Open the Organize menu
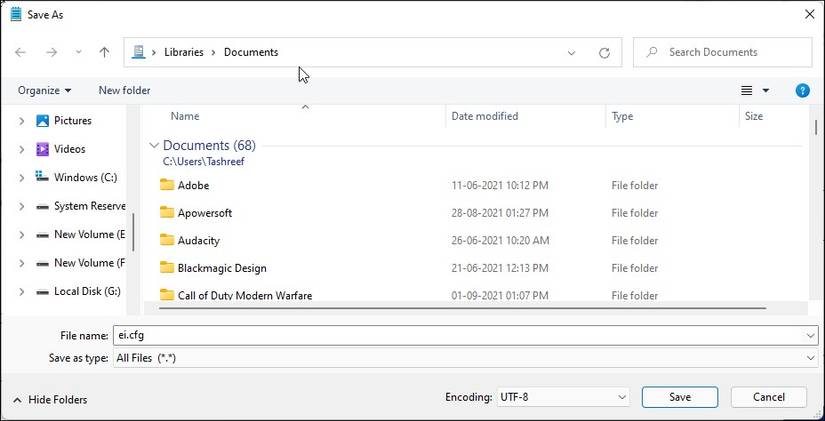Viewport: 825px width, 421px height. pyautogui.click(x=44, y=90)
